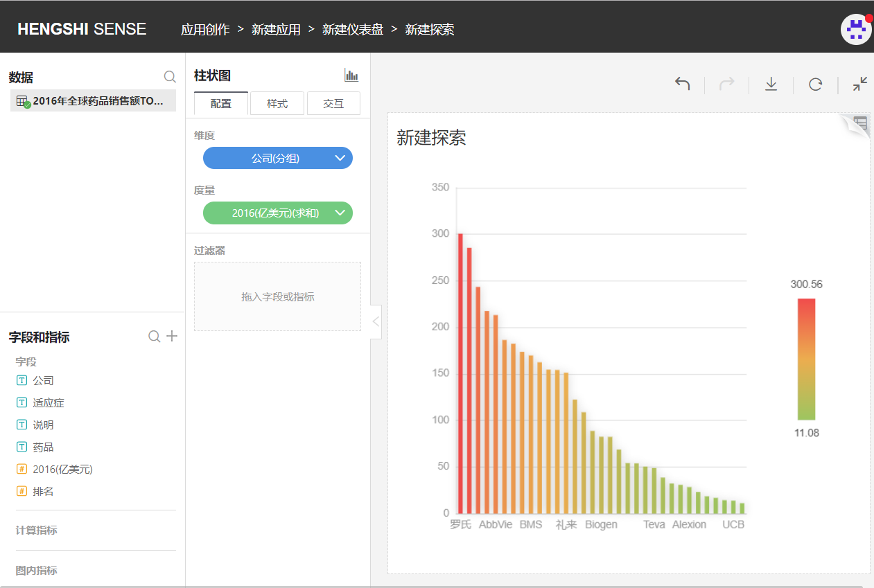
Task: Exit full-screen with the collapse icon
Action: point(859,84)
